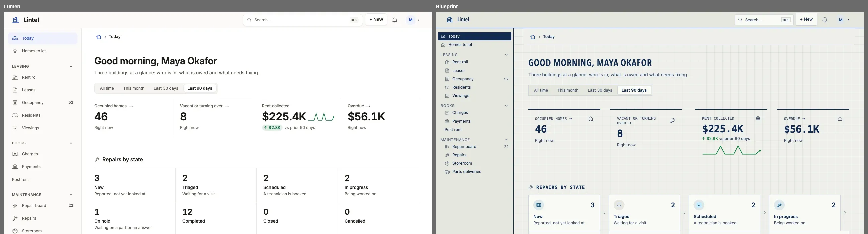Select Last 30 days range in Lumen
This screenshot has height=234, width=868.
pos(166,88)
